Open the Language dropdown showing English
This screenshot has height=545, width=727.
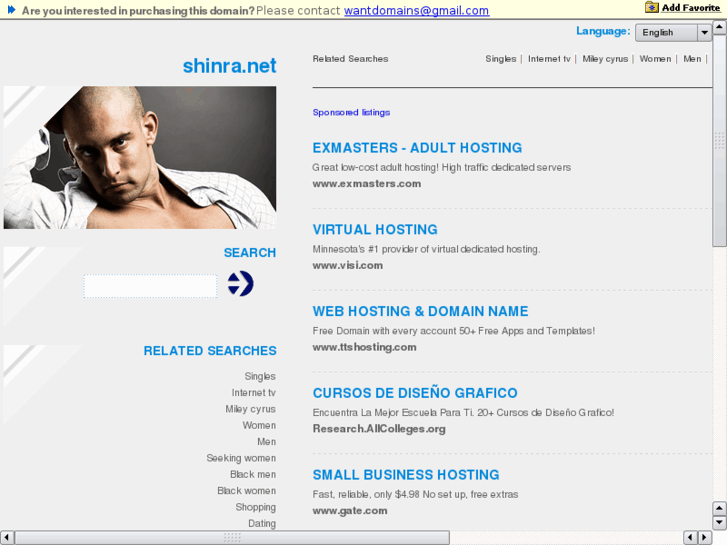click(673, 32)
